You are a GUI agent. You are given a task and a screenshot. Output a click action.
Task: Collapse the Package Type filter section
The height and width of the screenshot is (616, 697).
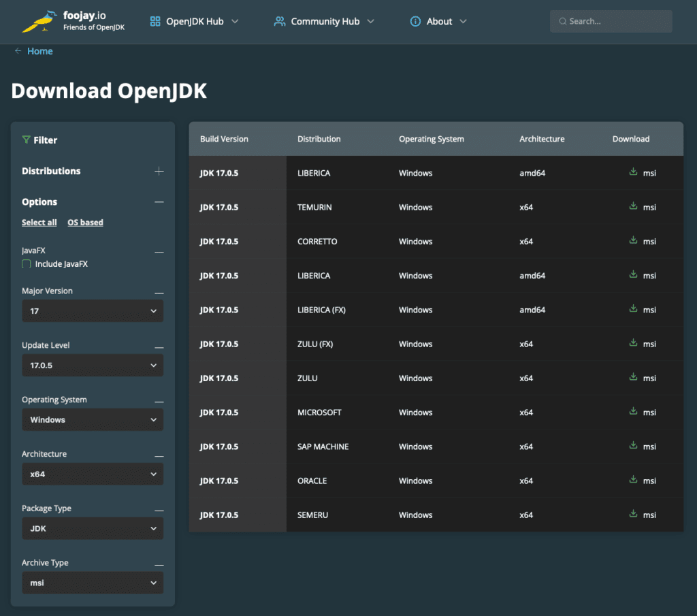(x=159, y=510)
